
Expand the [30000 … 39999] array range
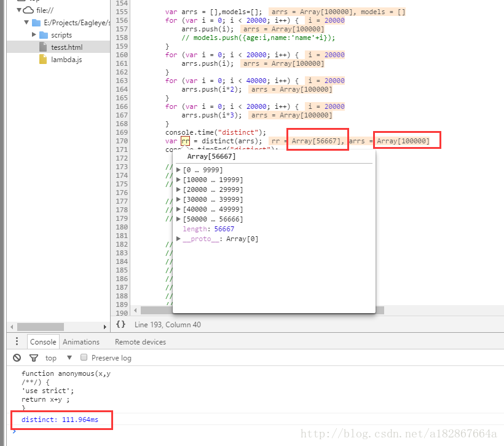(x=178, y=199)
